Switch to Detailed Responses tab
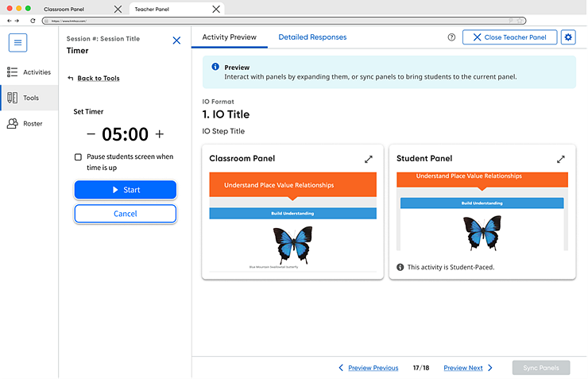The height and width of the screenshot is (379, 588). point(312,37)
